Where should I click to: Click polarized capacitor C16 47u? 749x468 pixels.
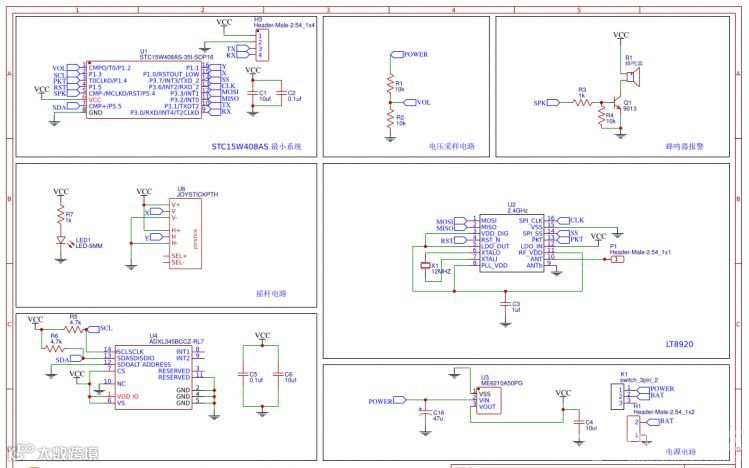[425, 414]
